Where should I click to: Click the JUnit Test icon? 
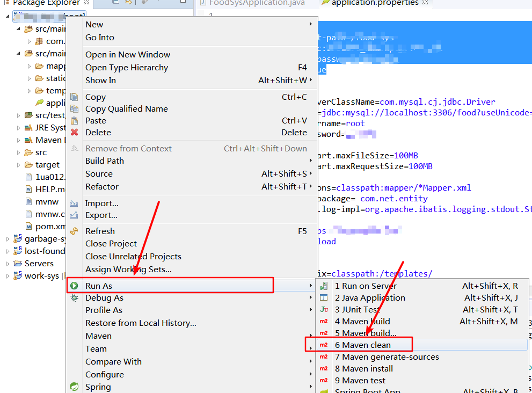pyautogui.click(x=324, y=309)
